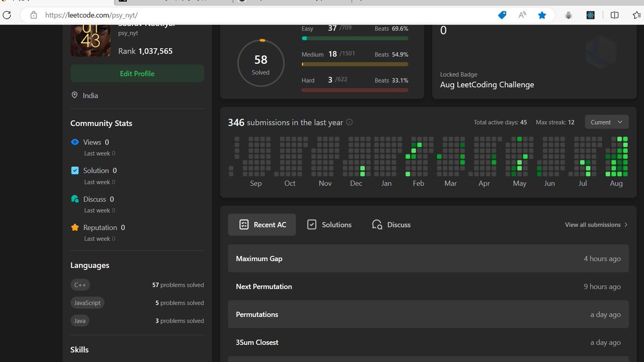Click the Beats 69.6% text
Image resolution: width=644 pixels, height=362 pixels.
tap(391, 28)
